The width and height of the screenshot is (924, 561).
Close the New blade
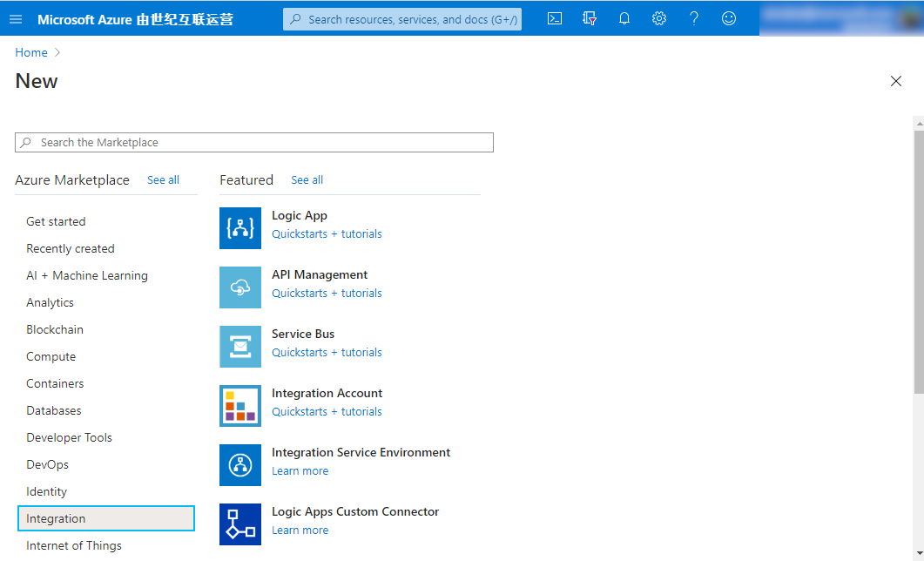click(x=896, y=81)
